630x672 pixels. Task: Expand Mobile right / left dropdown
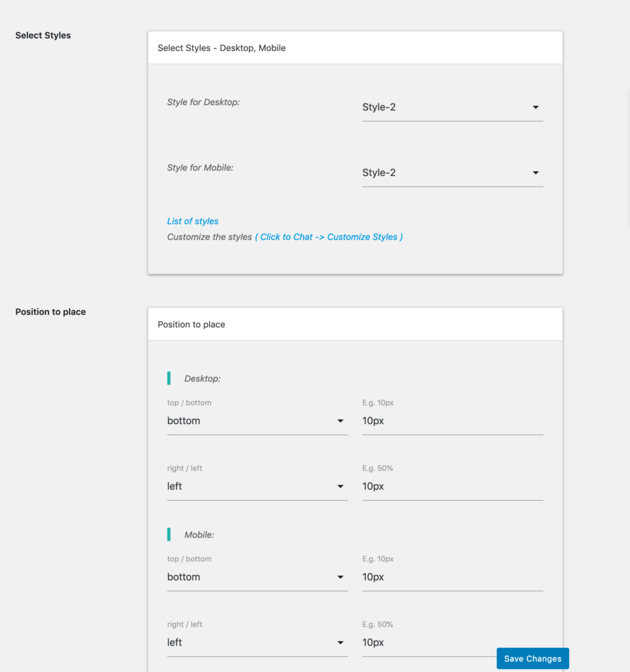(257, 643)
